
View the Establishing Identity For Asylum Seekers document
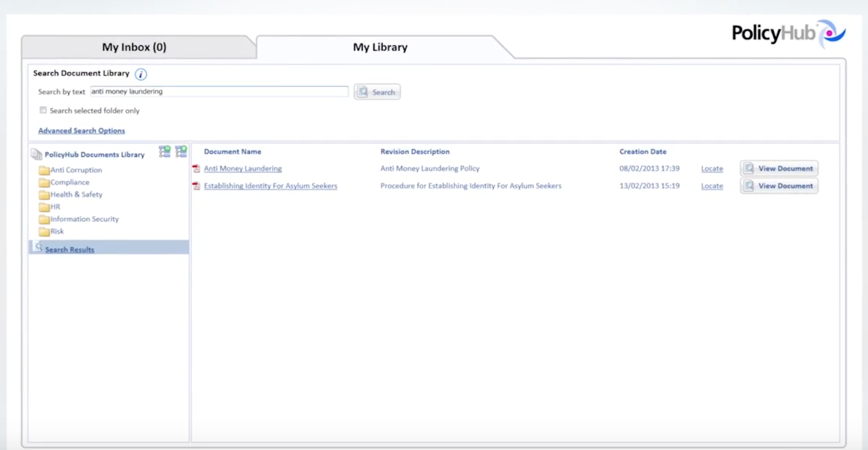pos(779,186)
